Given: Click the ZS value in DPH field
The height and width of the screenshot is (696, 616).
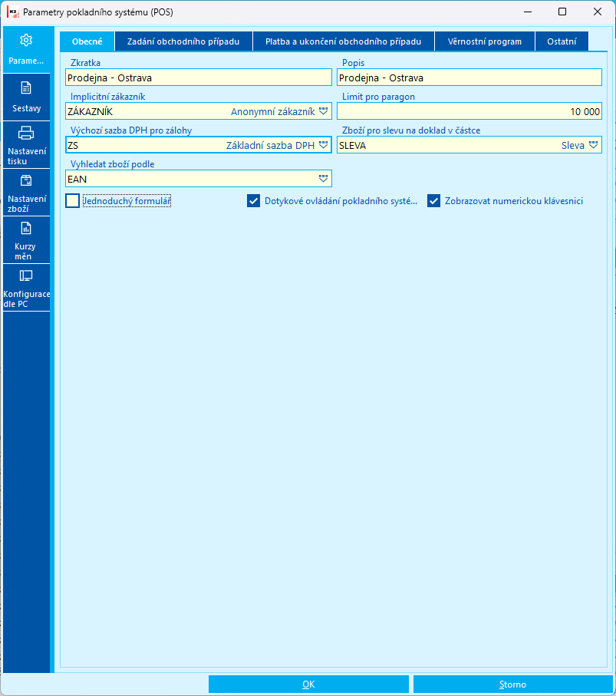Looking at the screenshot, I should point(73,145).
